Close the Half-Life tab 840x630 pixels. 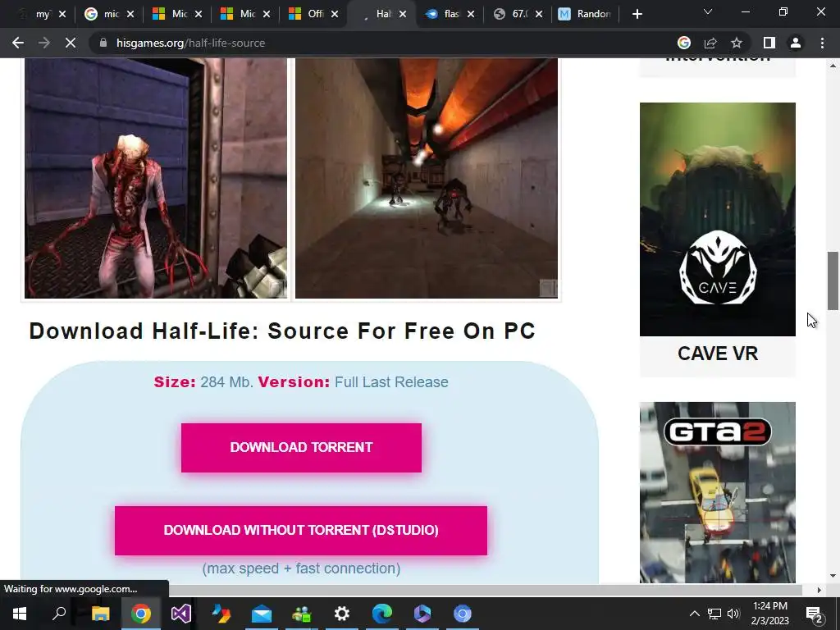pos(403,14)
